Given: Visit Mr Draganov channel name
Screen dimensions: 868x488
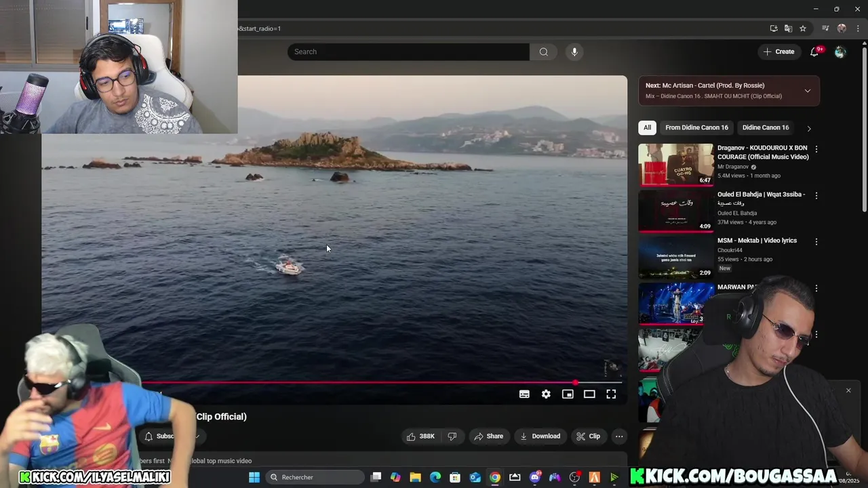Looking at the screenshot, I should (733, 167).
